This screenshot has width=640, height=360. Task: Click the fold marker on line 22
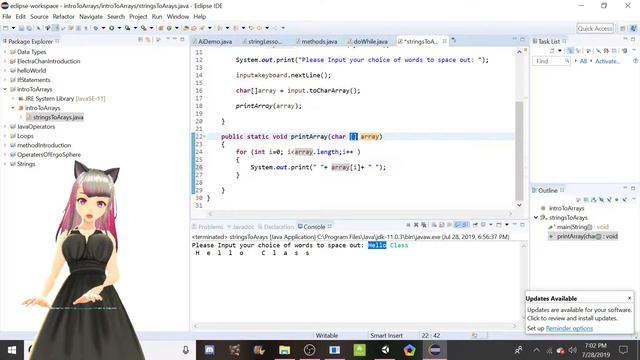click(204, 137)
